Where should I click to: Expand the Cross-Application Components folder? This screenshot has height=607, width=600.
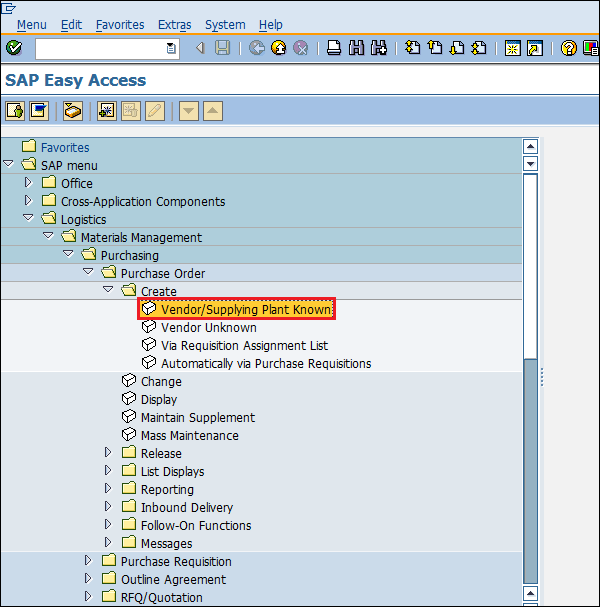click(28, 200)
